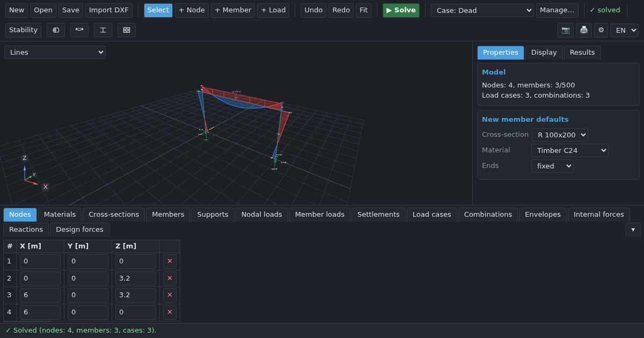644x338 pixels.
Task: Click node 4 Z coordinate field
Action: [136, 312]
